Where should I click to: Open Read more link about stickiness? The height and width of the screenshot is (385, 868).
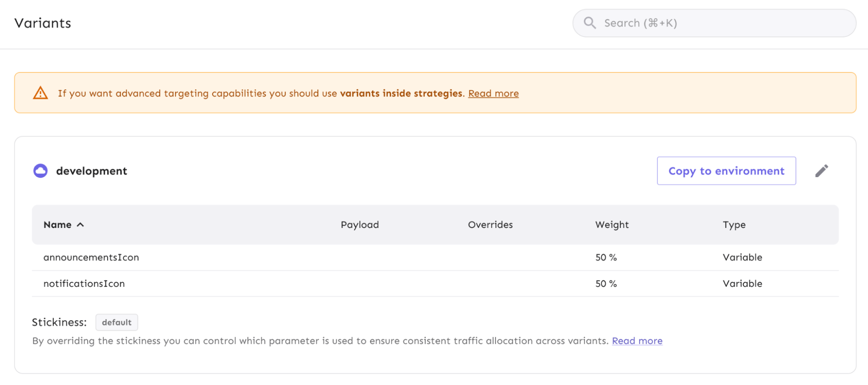coord(637,341)
